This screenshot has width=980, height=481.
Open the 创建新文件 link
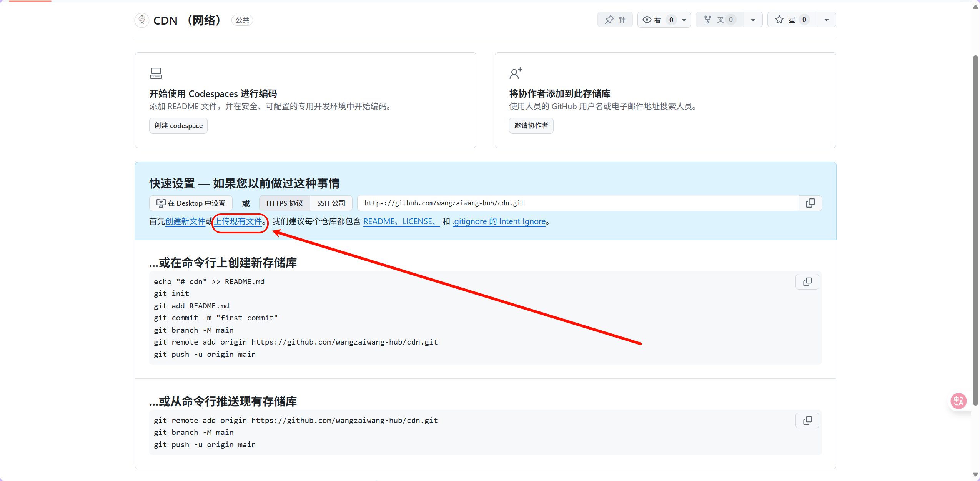point(185,221)
